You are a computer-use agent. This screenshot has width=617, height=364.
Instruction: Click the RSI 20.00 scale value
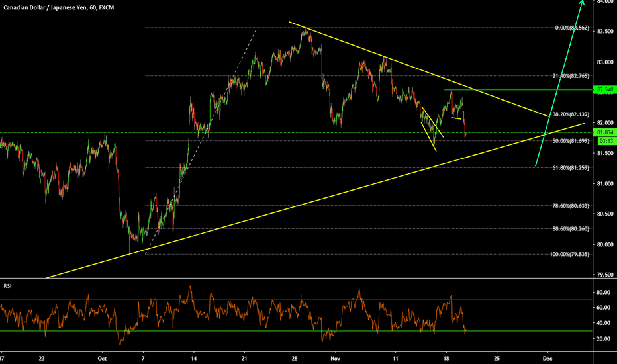[604, 339]
